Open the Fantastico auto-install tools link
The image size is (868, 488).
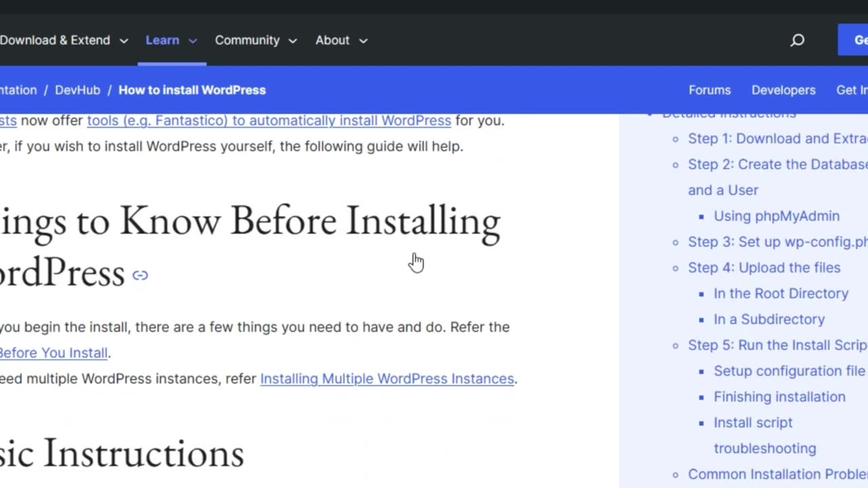click(x=269, y=121)
